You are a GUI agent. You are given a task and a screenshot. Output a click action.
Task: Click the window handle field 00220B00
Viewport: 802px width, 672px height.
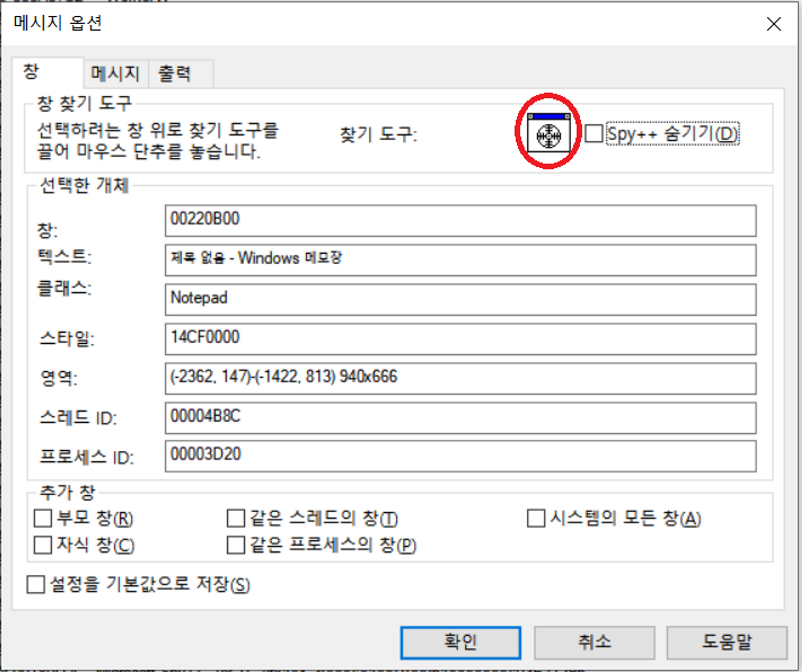click(x=460, y=220)
